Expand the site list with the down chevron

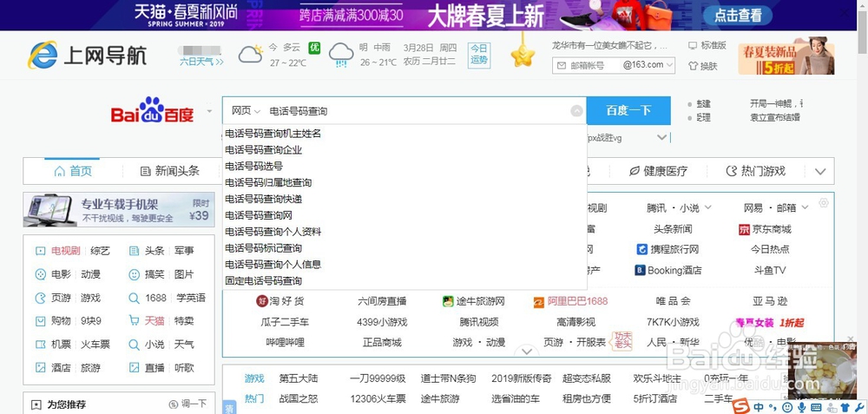pyautogui.click(x=527, y=352)
